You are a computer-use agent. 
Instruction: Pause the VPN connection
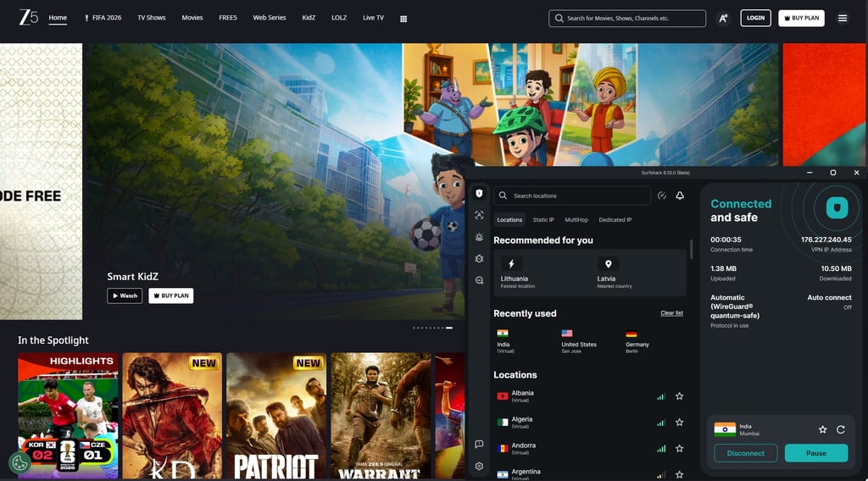(x=816, y=453)
